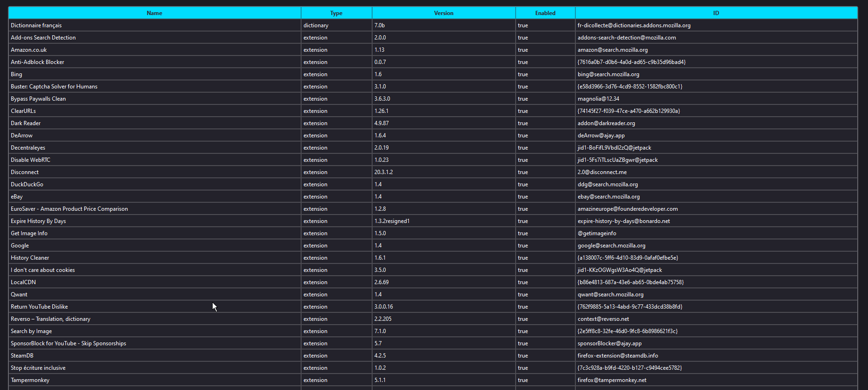Click version 2.2.205 of Reverso
The width and height of the screenshot is (868, 390).
pos(444,319)
